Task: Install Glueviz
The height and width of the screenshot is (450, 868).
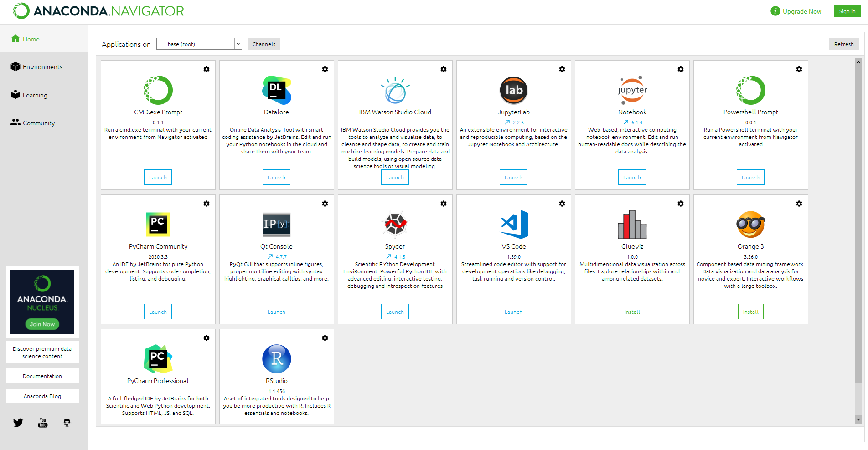Action: point(632,312)
